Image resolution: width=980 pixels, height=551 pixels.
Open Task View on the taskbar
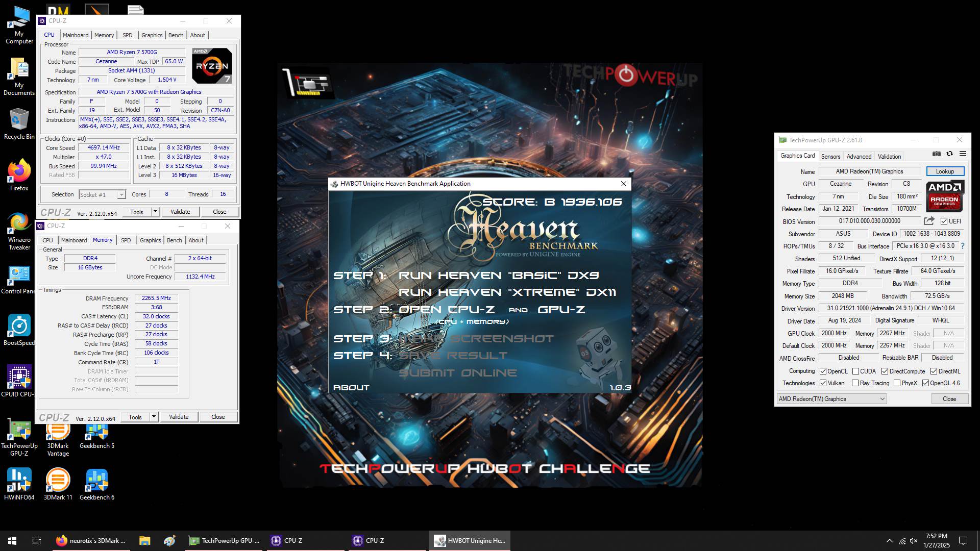(37, 541)
